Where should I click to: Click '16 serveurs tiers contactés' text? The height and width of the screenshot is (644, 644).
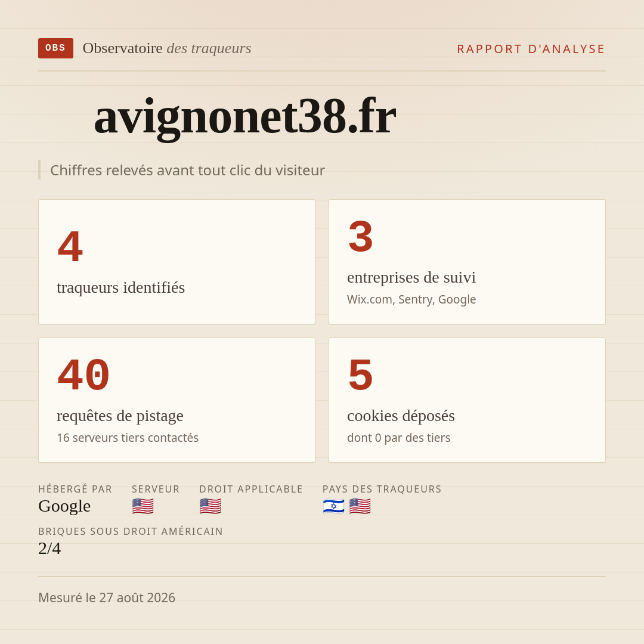[x=128, y=438]
